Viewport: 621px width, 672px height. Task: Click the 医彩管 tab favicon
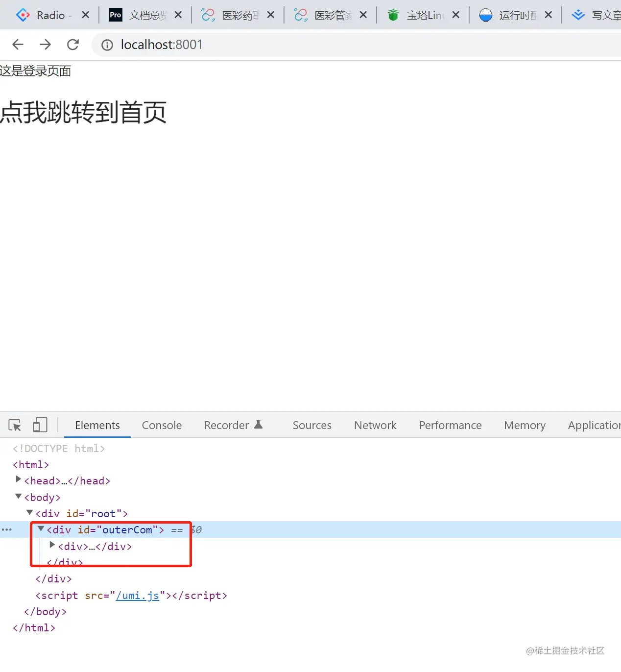coord(301,15)
